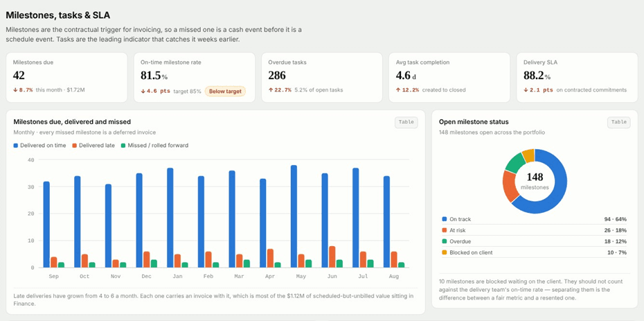This screenshot has height=321, width=644.
Task: Select the On-time milestone rate card
Action: pyautogui.click(x=194, y=77)
